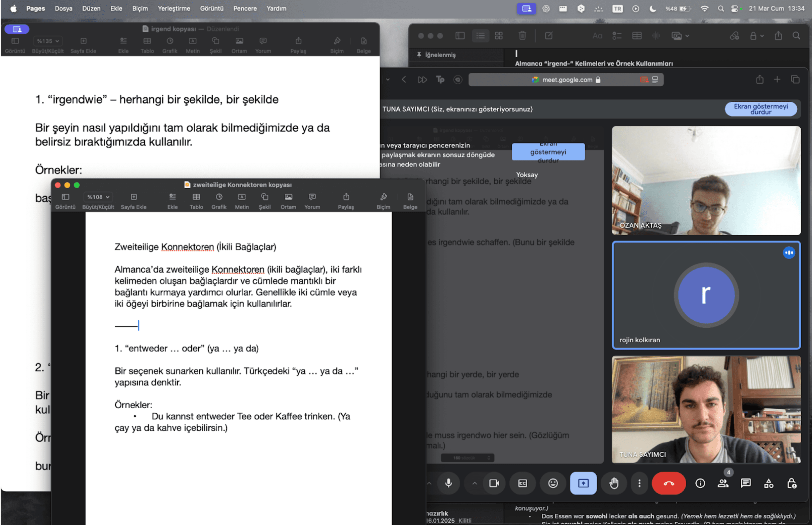Open the %108 zoom dropdown
This screenshot has width=812, height=525.
click(x=98, y=197)
